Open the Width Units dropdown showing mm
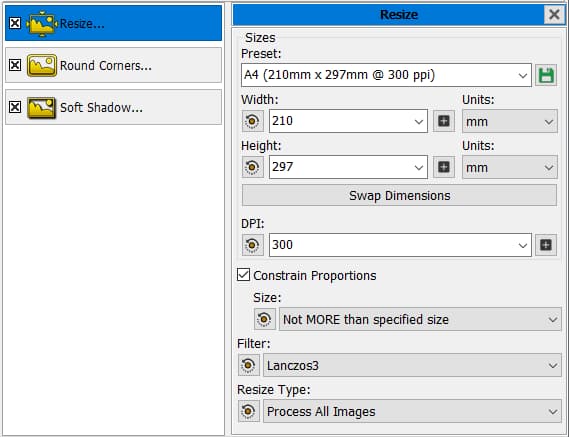 [509, 121]
